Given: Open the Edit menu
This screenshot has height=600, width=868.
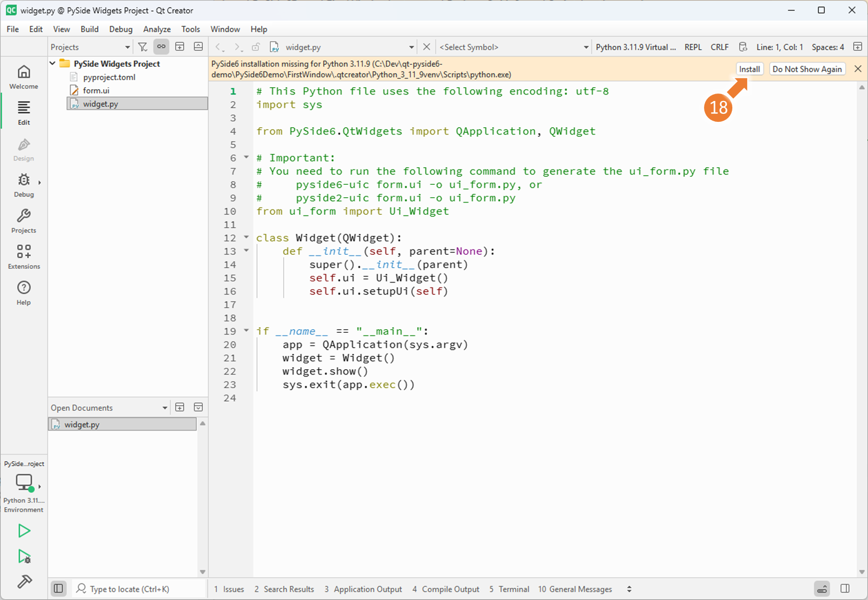Looking at the screenshot, I should (x=36, y=29).
